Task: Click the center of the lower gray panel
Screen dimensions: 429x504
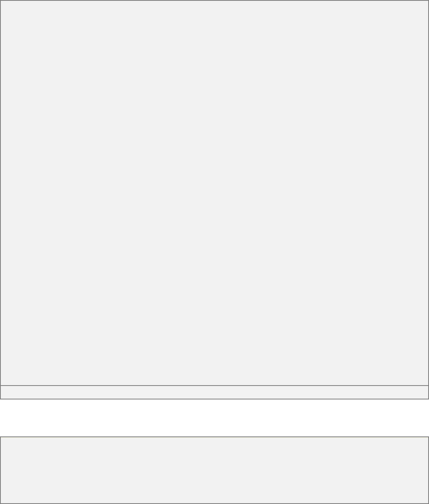Action: pyautogui.click(x=214, y=470)
